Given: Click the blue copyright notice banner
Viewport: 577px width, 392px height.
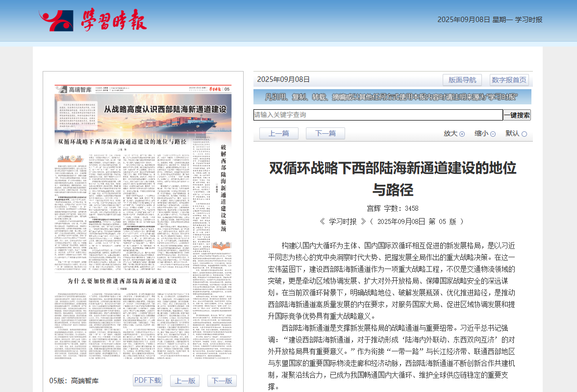Looking at the screenshot, I should click(x=392, y=97).
